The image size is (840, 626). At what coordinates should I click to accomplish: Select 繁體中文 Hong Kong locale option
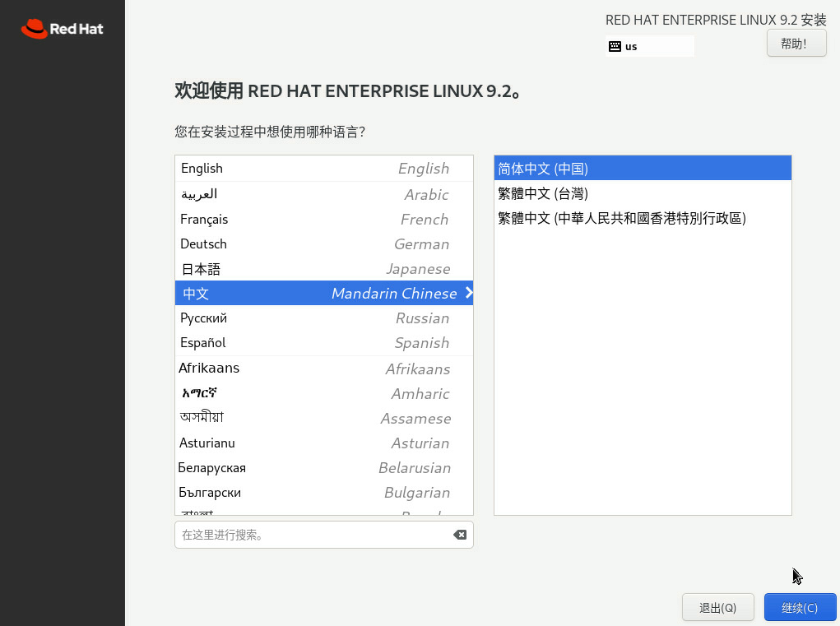tap(642, 218)
